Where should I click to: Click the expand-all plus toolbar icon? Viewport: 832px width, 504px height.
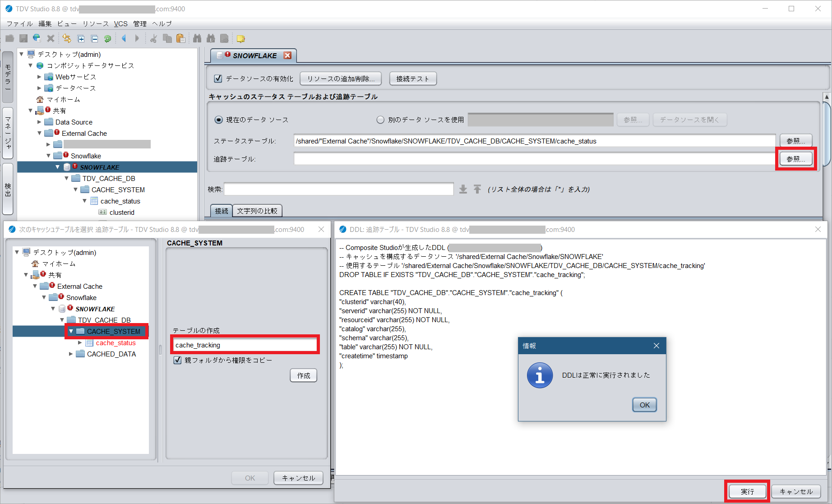(x=81, y=39)
